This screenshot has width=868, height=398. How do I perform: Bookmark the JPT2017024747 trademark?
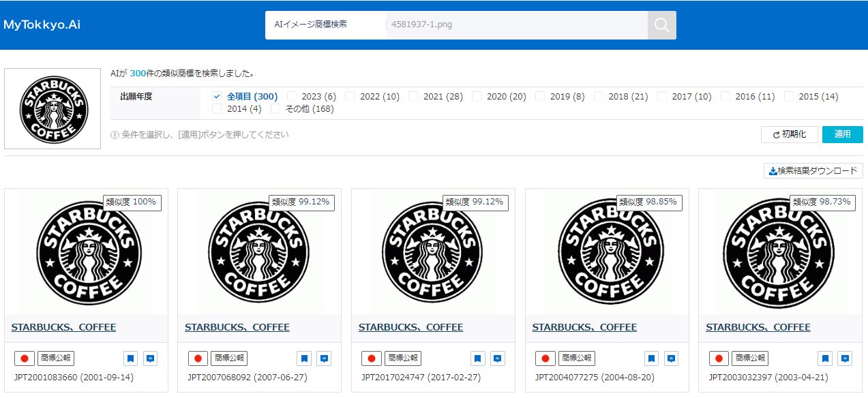click(x=478, y=358)
